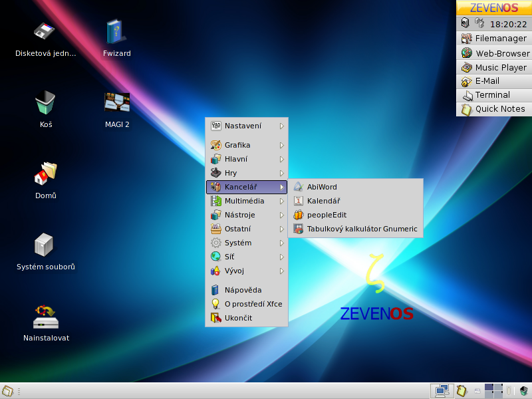
Task: Click the notepad icon at bottom-left panel corner
Action: (7, 391)
